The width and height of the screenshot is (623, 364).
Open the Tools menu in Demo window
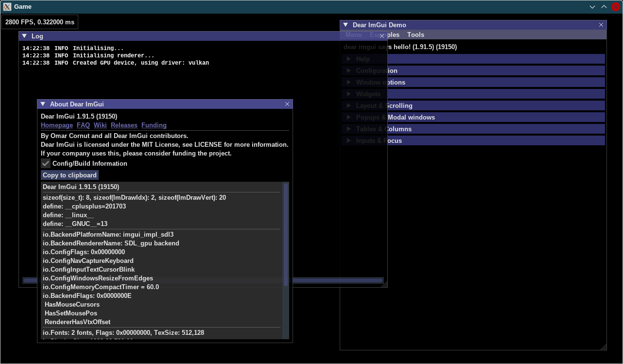click(x=415, y=35)
